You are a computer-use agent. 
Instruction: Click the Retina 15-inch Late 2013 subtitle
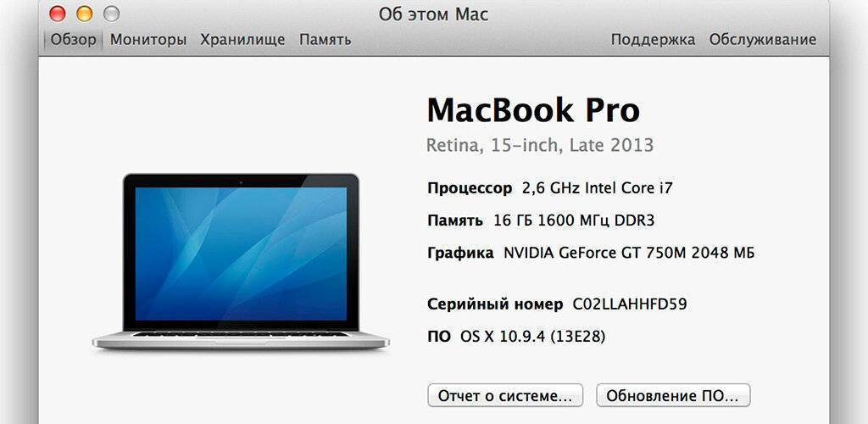click(540, 146)
